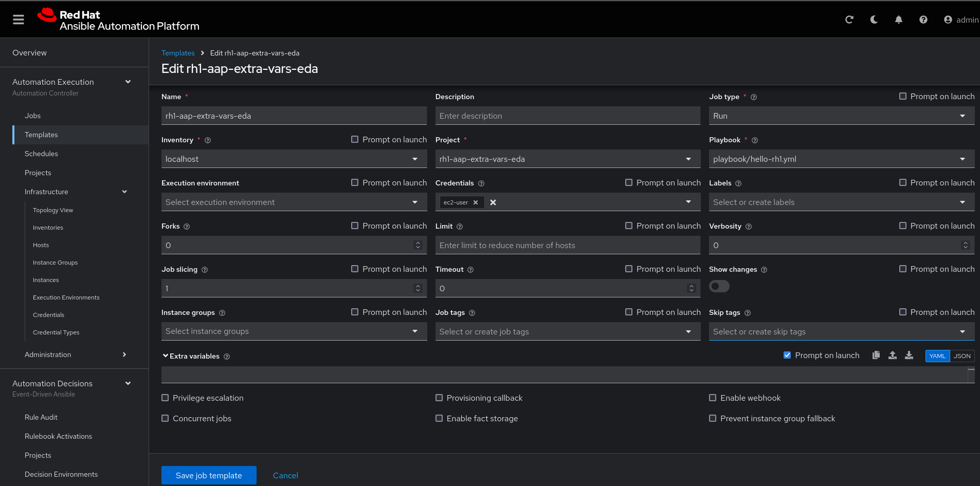
Task: Open notifications bell
Action: point(899,20)
